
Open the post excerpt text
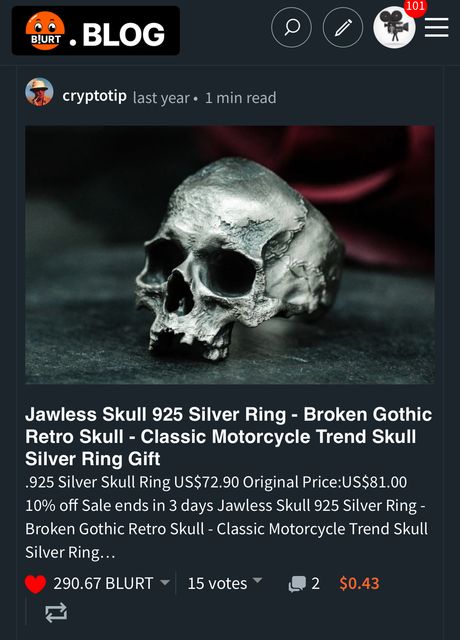pyautogui.click(x=227, y=517)
